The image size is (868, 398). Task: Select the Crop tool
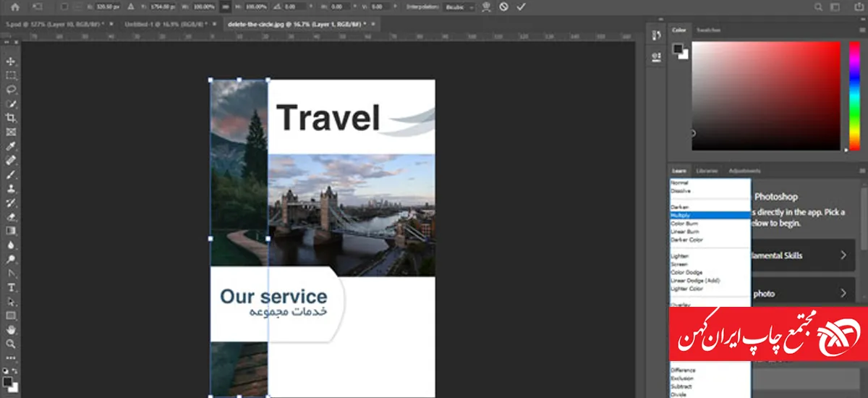pyautogui.click(x=11, y=118)
